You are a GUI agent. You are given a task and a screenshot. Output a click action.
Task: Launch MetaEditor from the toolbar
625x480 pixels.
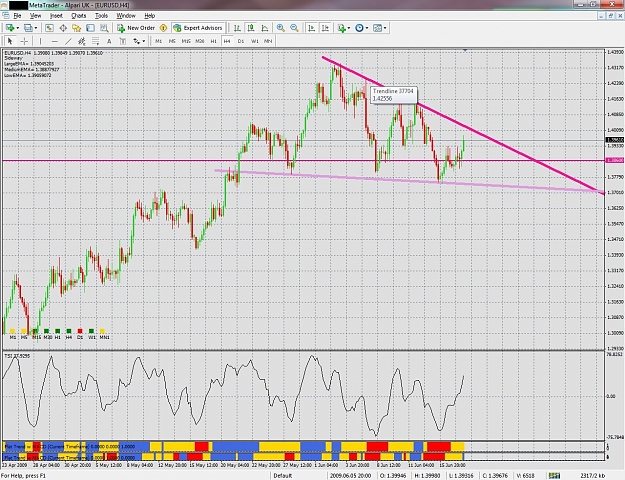tap(163, 28)
